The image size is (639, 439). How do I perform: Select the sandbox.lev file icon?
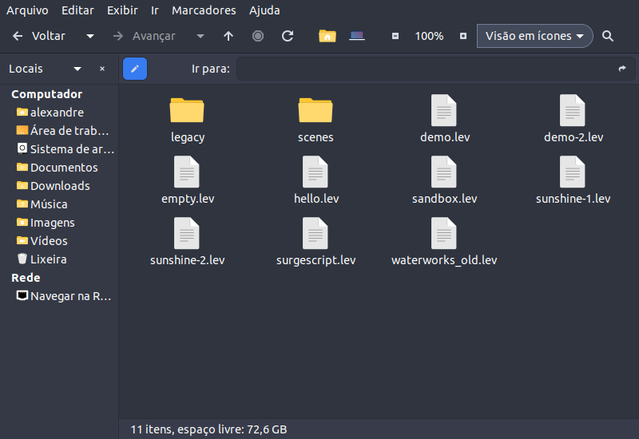(x=444, y=172)
